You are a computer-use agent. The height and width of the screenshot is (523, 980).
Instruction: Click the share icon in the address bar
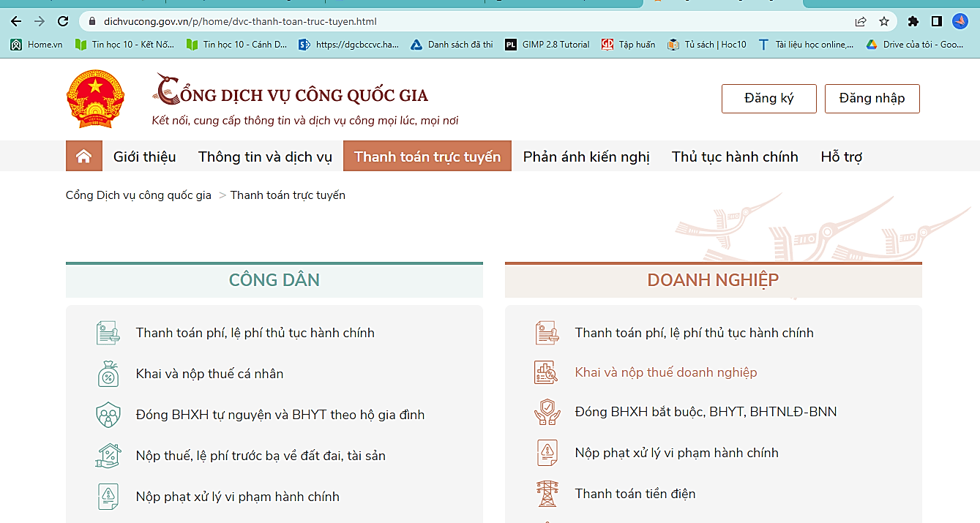click(x=861, y=21)
